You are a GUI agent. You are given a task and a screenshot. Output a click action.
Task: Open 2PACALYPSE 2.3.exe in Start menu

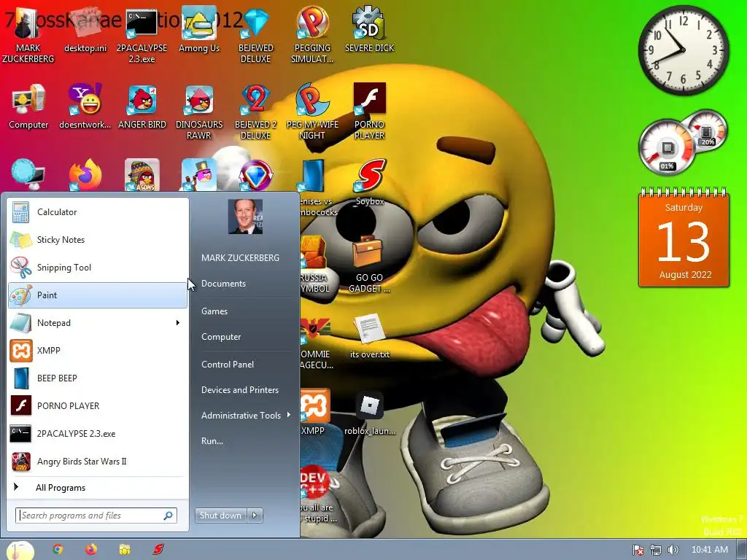pos(98,434)
